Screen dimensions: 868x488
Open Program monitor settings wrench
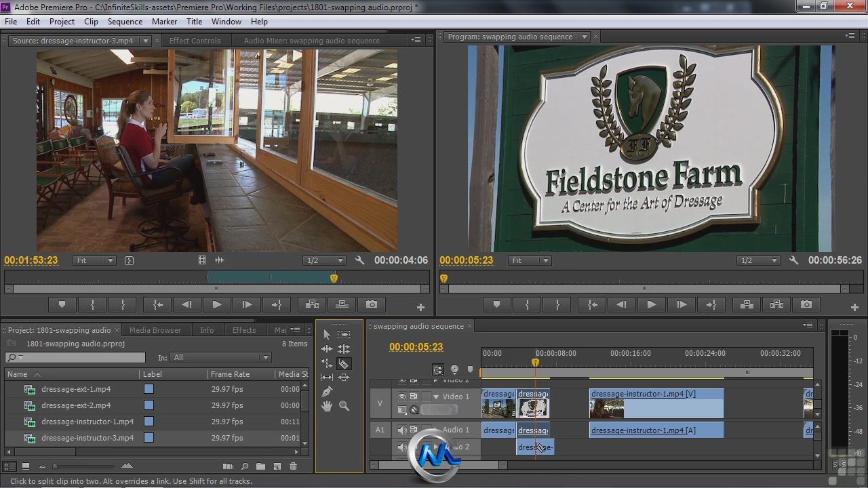point(793,260)
